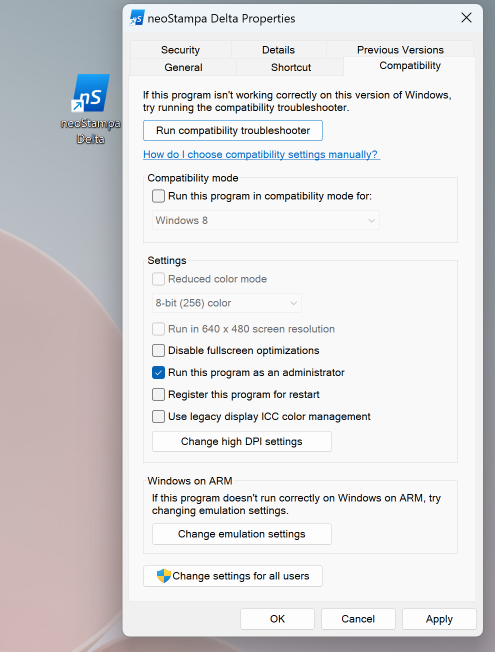Screen dimensions: 495x652
Task: Enable Disable fullscreen optimizations checkbox
Action: [x=158, y=351]
